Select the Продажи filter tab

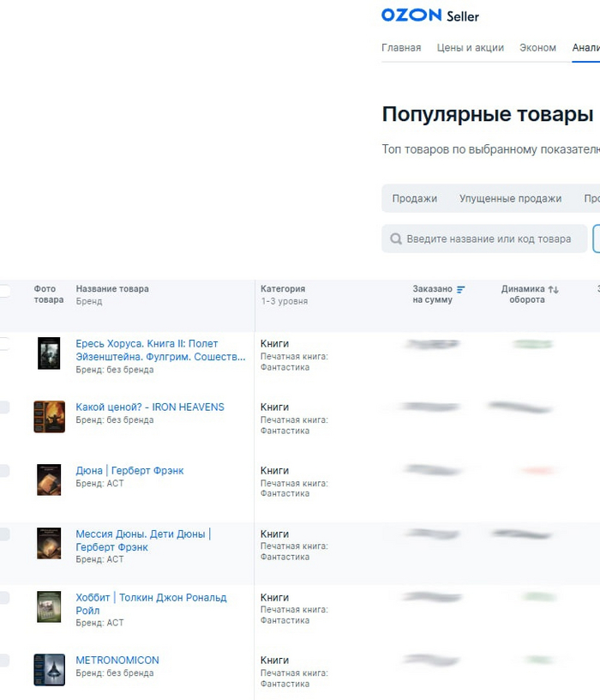pos(414,199)
